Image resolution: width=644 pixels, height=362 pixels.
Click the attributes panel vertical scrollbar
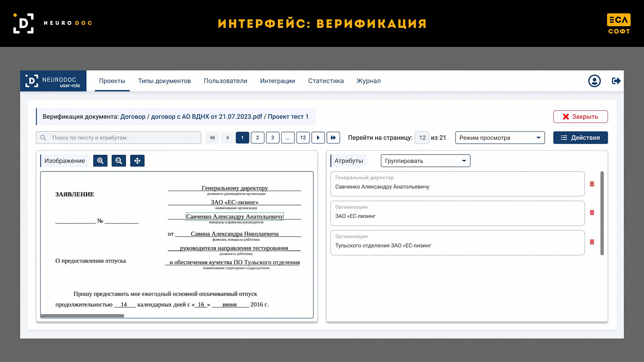coord(602,213)
